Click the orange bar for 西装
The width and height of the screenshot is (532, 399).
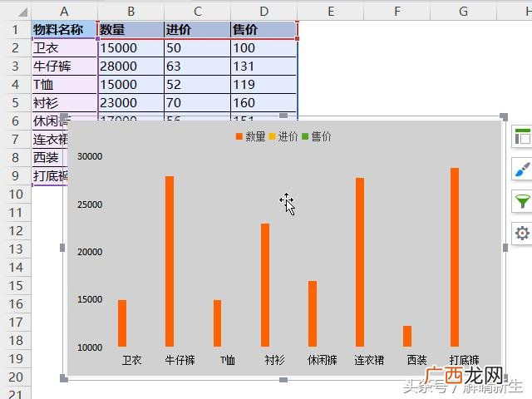tap(407, 336)
